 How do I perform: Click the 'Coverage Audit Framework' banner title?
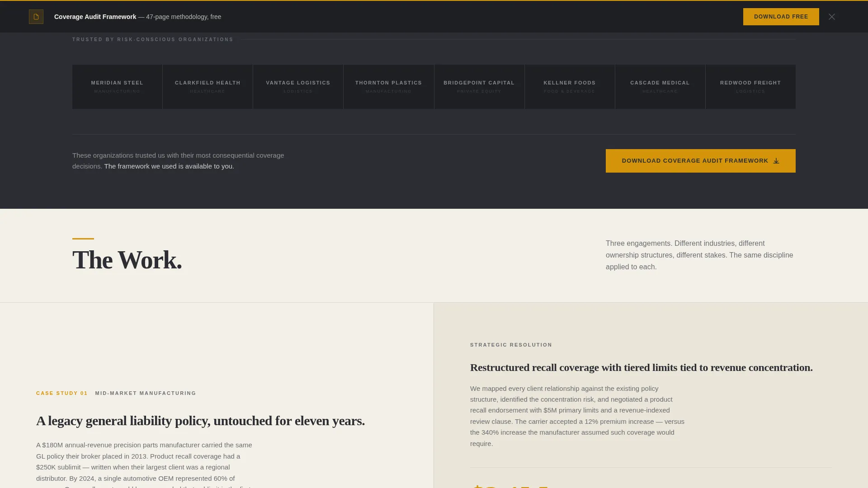95,17
